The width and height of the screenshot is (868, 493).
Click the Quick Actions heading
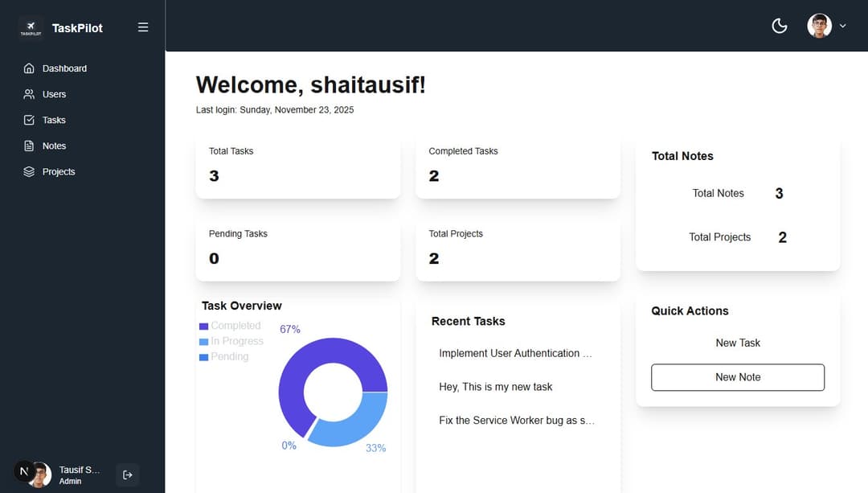(x=690, y=310)
